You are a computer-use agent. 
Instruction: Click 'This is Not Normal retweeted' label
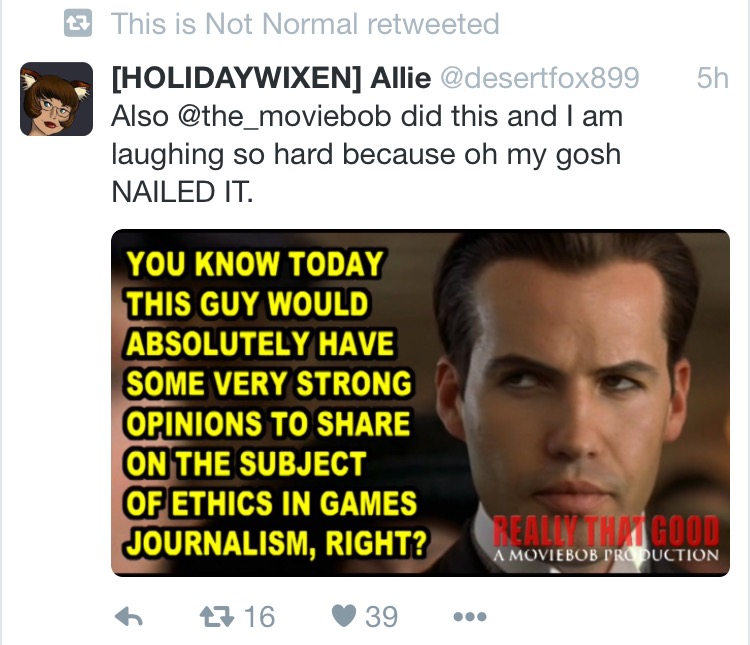click(x=305, y=24)
